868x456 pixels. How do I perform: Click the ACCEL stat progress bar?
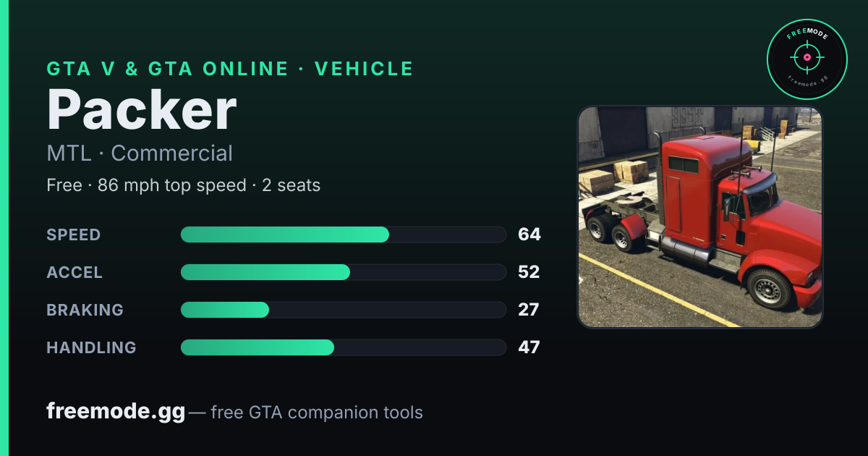(x=343, y=272)
